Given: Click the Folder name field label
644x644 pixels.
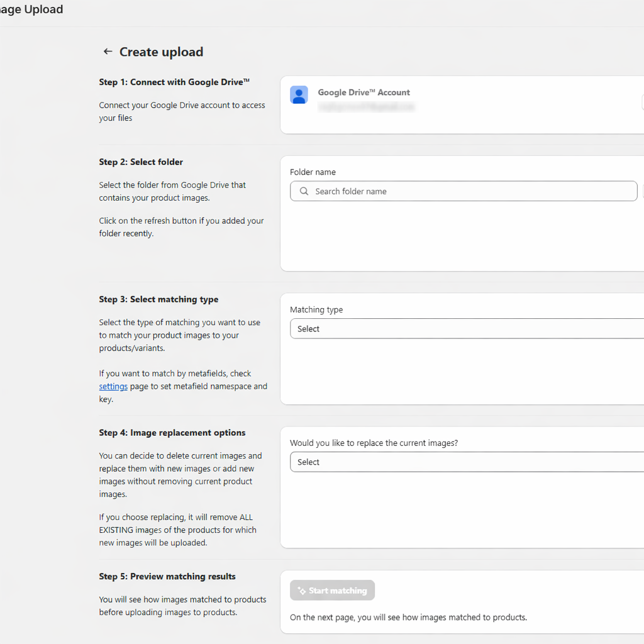Looking at the screenshot, I should (x=313, y=172).
